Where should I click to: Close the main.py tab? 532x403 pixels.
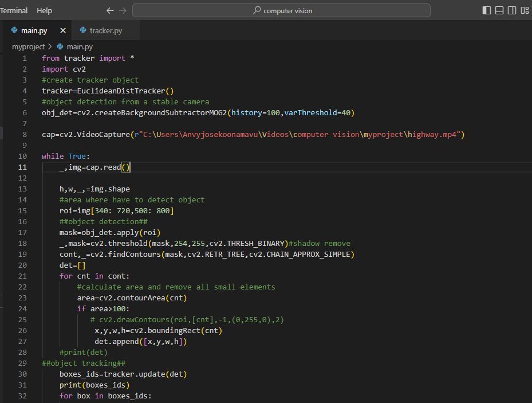(x=63, y=30)
